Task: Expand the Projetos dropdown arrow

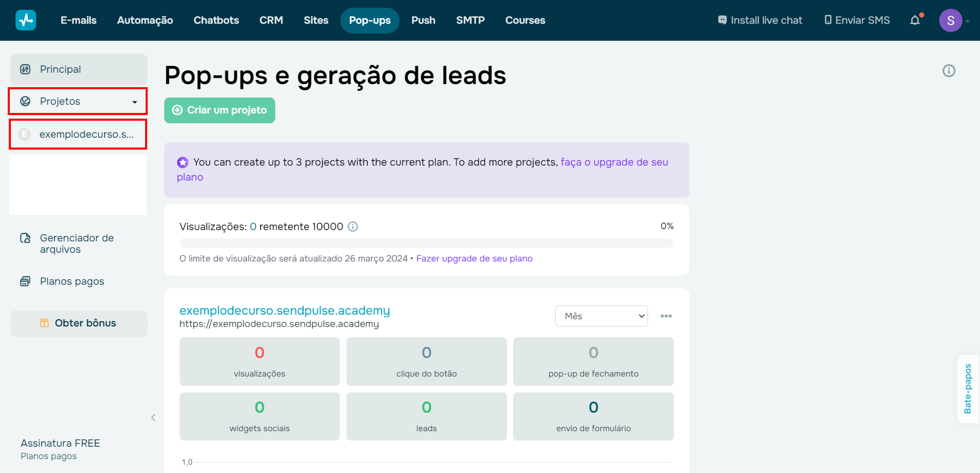Action: [135, 102]
